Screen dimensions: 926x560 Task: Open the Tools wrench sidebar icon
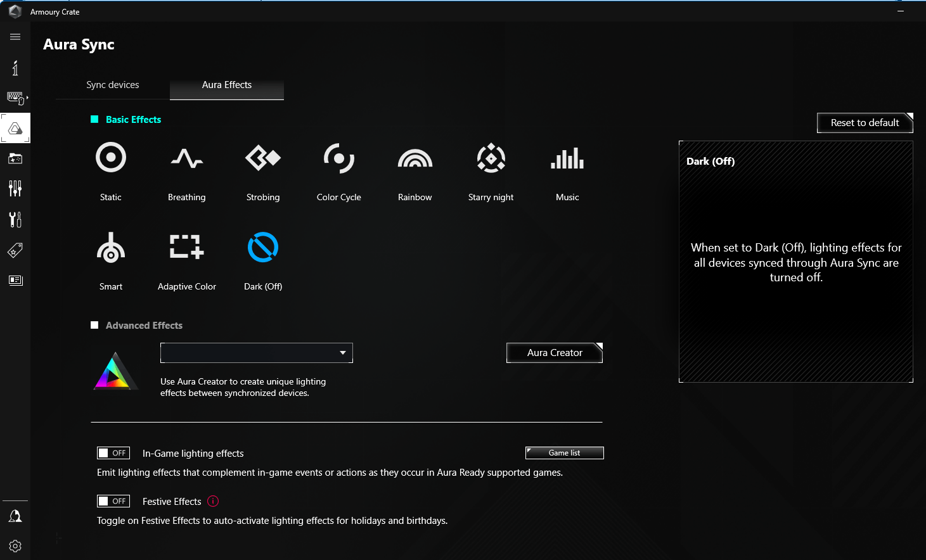tap(15, 219)
